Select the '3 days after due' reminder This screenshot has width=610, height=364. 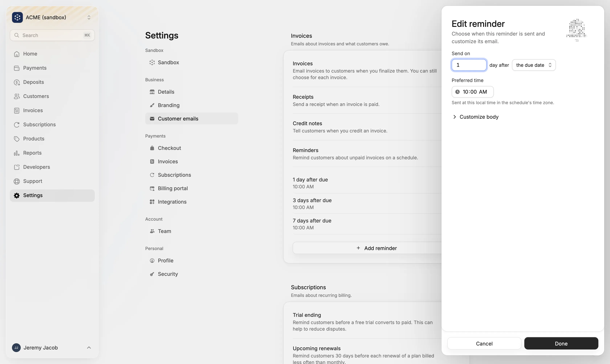[367, 204]
